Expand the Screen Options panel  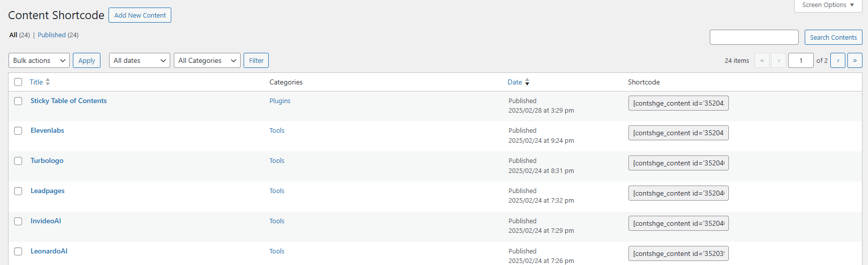click(x=828, y=5)
